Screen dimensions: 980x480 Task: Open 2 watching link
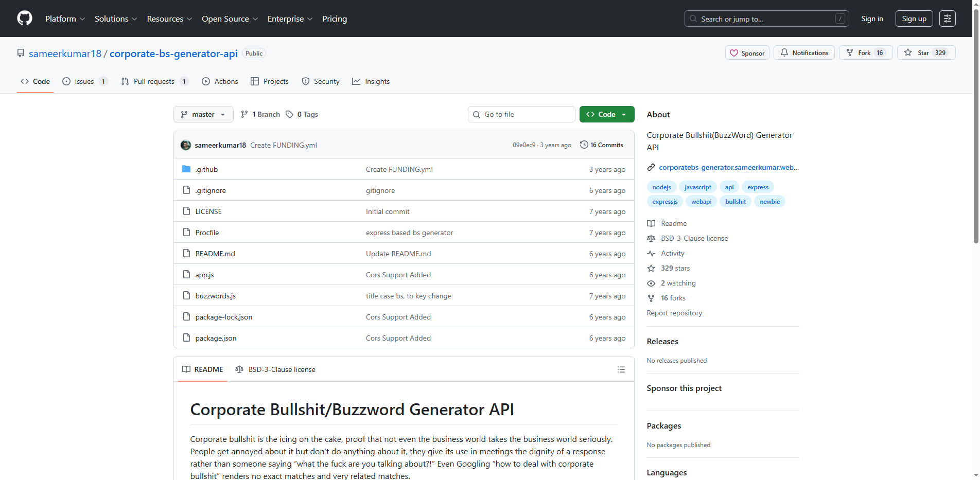(672, 283)
